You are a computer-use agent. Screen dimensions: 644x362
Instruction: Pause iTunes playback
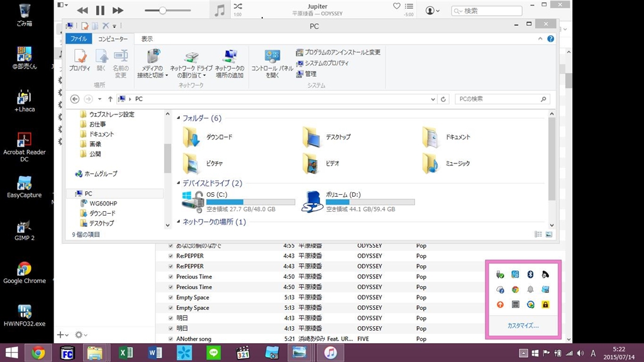pyautogui.click(x=100, y=10)
